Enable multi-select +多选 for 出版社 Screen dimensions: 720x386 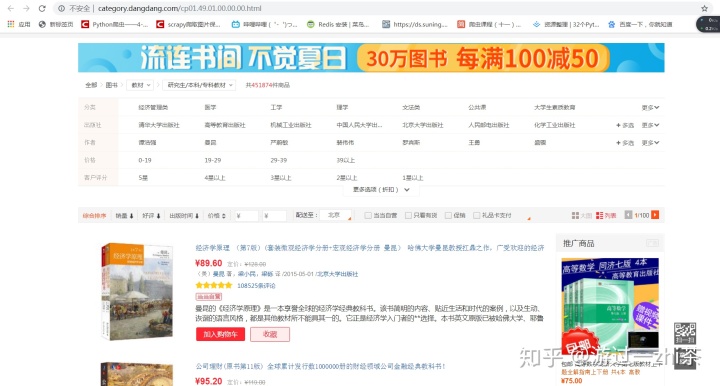click(x=624, y=125)
